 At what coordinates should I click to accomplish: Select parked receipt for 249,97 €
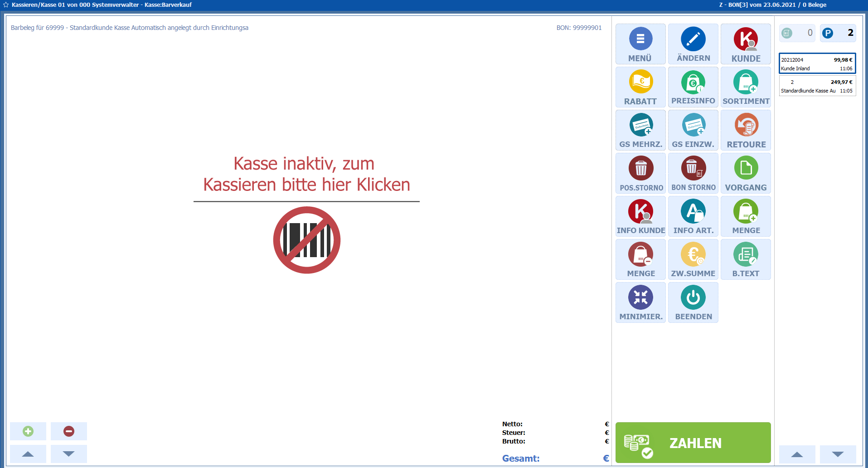tap(817, 86)
